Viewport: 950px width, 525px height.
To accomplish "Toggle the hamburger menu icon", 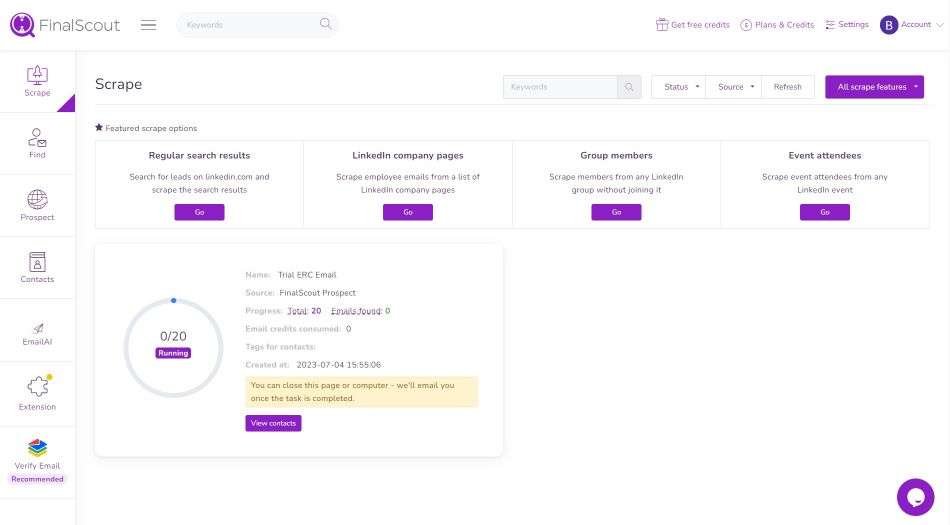I will pyautogui.click(x=148, y=25).
